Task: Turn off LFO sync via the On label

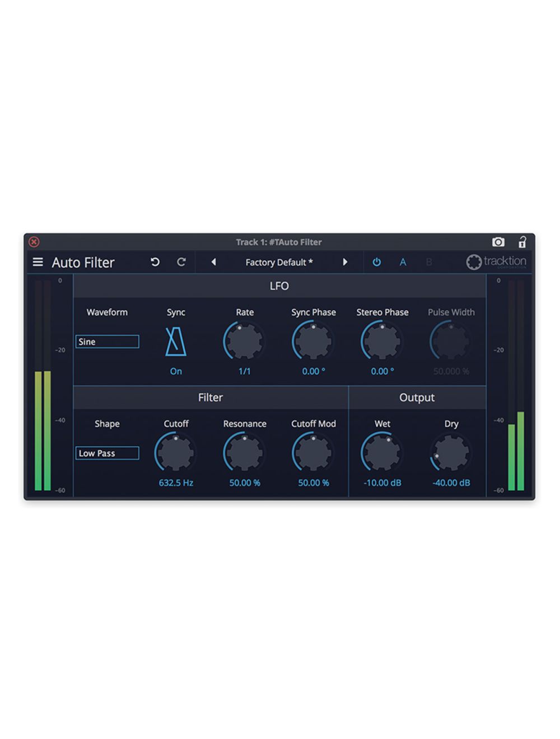Action: pyautogui.click(x=175, y=371)
